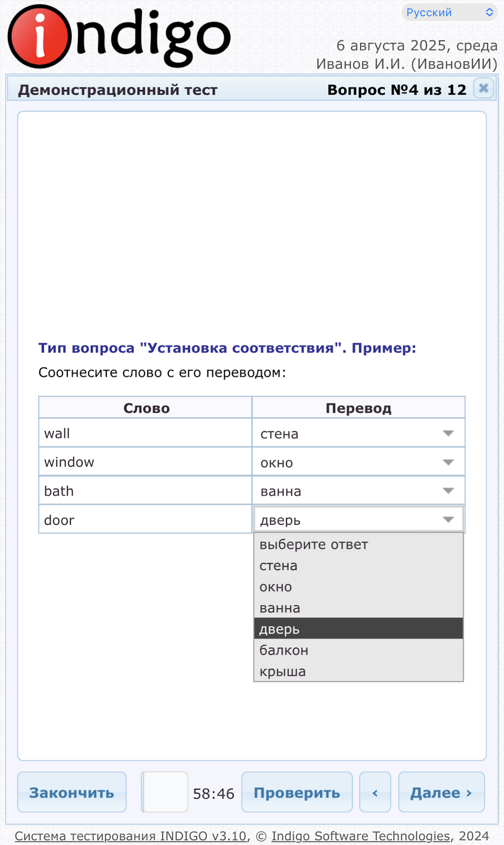Select "выберите ответ" in the dropdown list

314,544
